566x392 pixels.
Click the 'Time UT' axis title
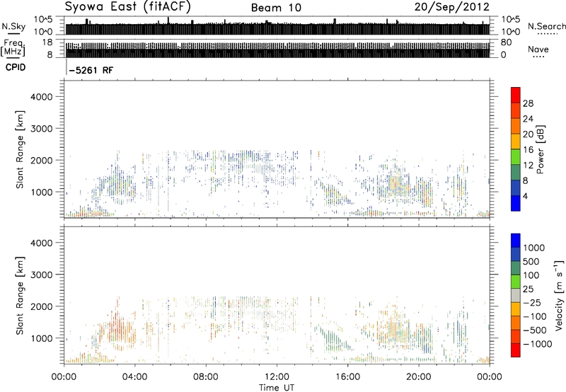pyautogui.click(x=277, y=388)
